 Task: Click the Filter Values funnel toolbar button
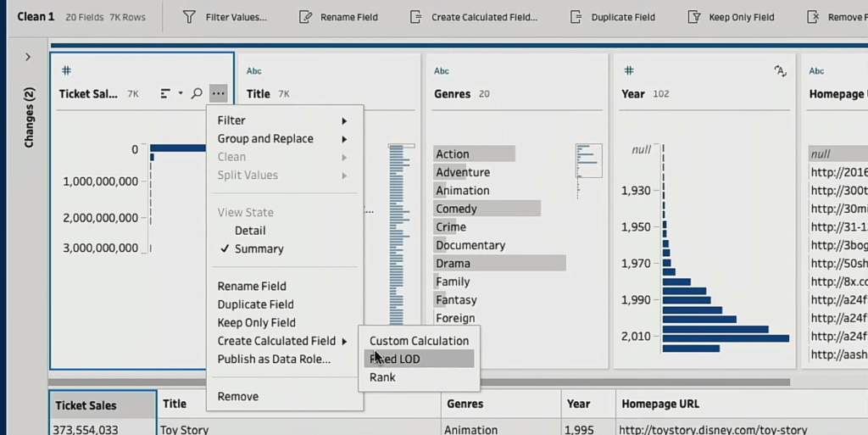click(225, 17)
